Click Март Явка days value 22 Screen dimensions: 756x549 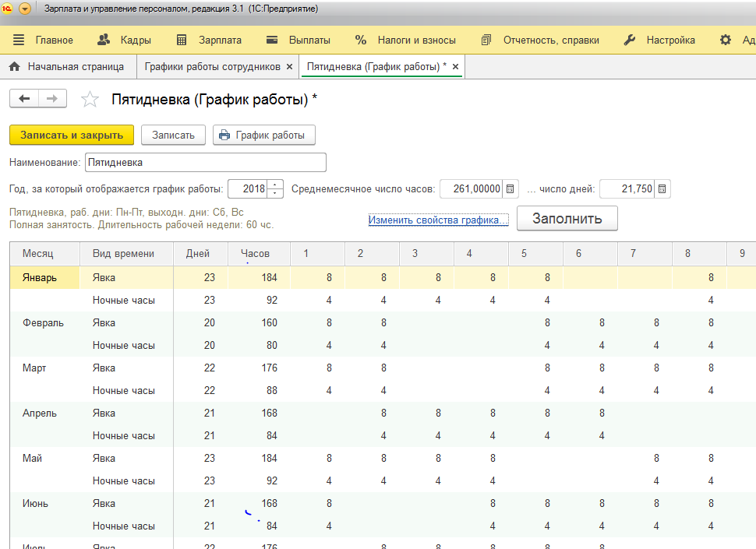(x=200, y=368)
